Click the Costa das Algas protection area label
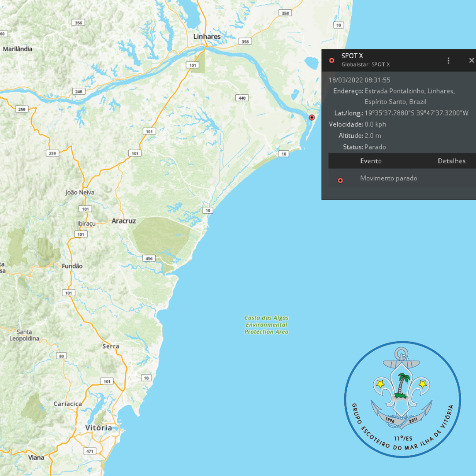This screenshot has height=476, width=476. click(x=267, y=324)
